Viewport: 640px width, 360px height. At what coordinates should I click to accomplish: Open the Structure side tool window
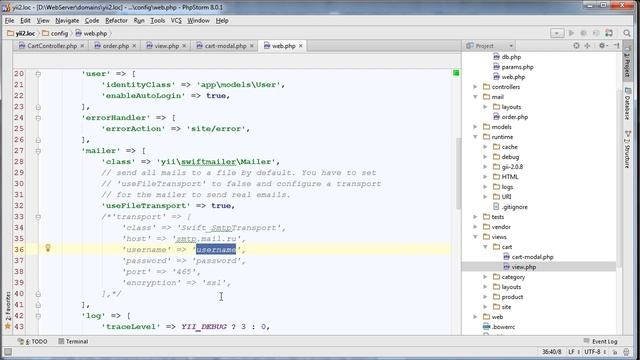[628, 149]
